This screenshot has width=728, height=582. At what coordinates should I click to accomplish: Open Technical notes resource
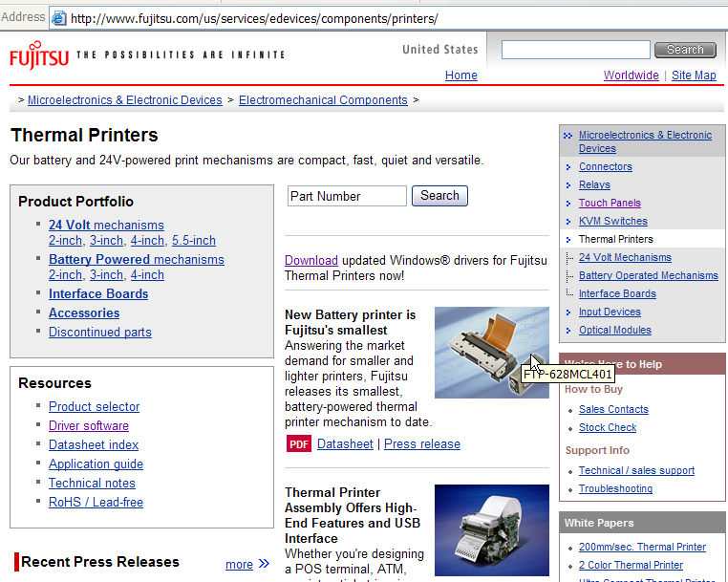click(92, 483)
